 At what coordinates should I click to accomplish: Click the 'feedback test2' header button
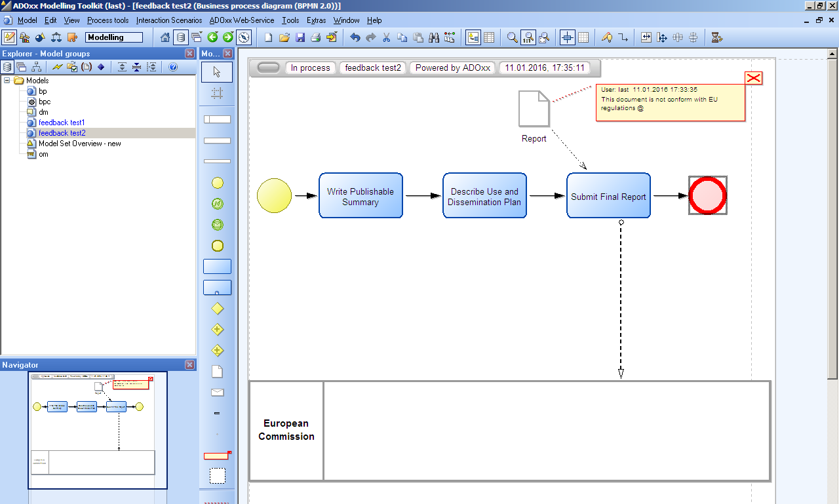point(373,68)
